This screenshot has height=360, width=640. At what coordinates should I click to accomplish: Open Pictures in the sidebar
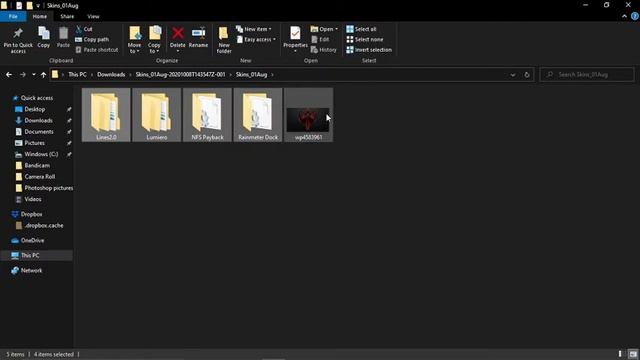coord(35,143)
